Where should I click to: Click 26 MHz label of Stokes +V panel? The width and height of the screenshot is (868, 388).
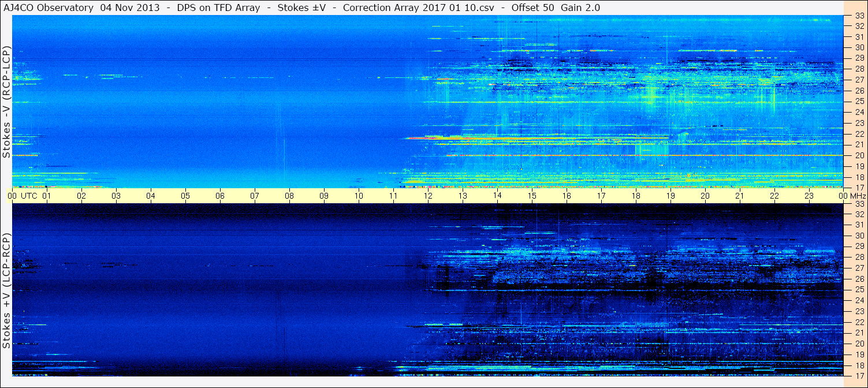[859, 278]
